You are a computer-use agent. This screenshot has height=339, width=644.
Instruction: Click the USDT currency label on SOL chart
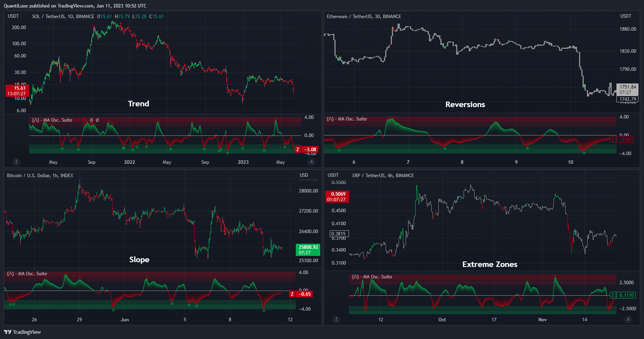[x=13, y=16]
